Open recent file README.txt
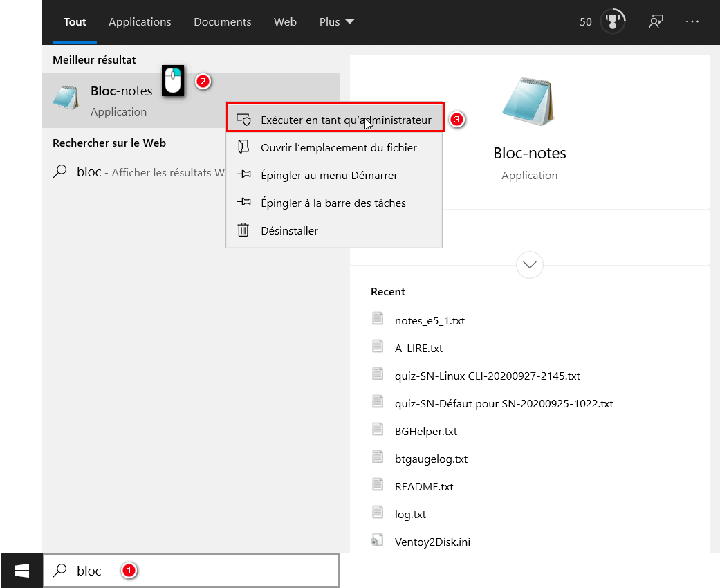The image size is (720, 588). coord(424,486)
